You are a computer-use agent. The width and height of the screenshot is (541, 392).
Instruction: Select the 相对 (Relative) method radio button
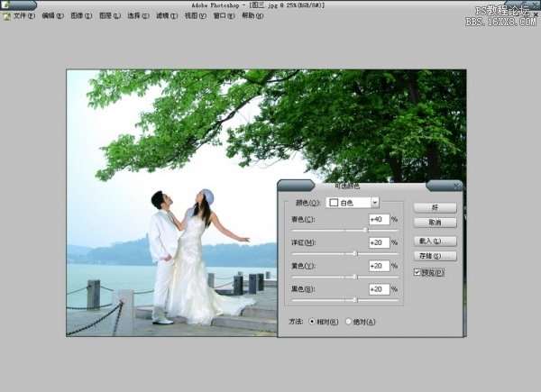(x=313, y=321)
